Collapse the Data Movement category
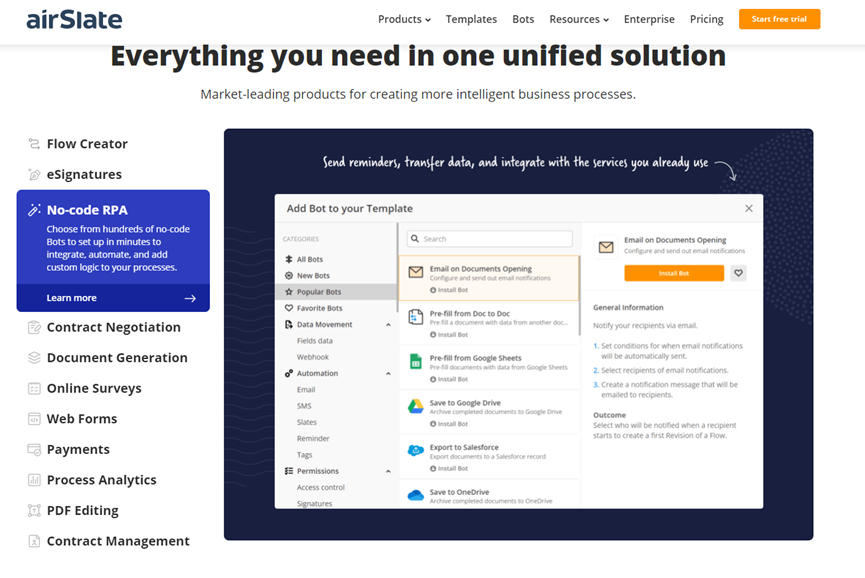The height and width of the screenshot is (578, 865). point(388,325)
